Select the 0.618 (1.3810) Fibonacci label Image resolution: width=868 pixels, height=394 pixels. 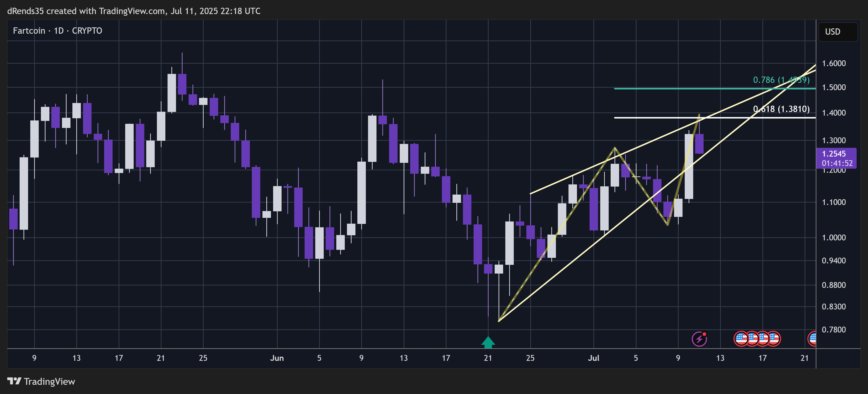pos(781,109)
